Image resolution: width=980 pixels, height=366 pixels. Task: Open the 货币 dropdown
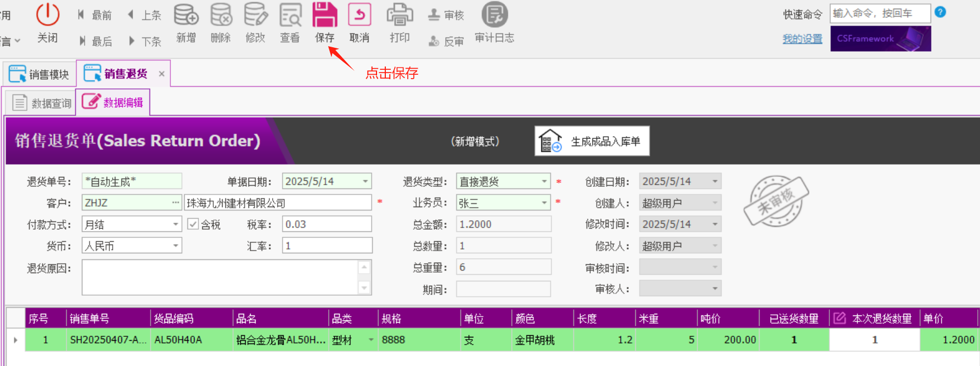click(176, 246)
